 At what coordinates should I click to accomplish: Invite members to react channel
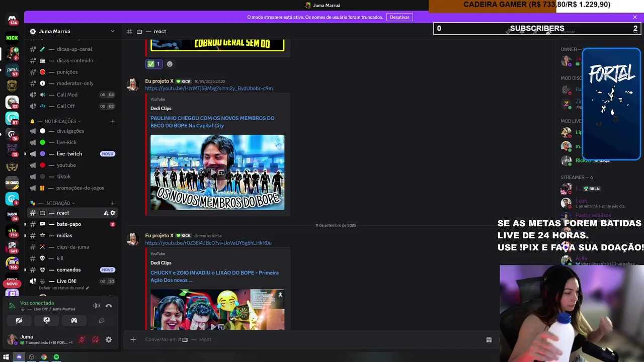pos(106,213)
